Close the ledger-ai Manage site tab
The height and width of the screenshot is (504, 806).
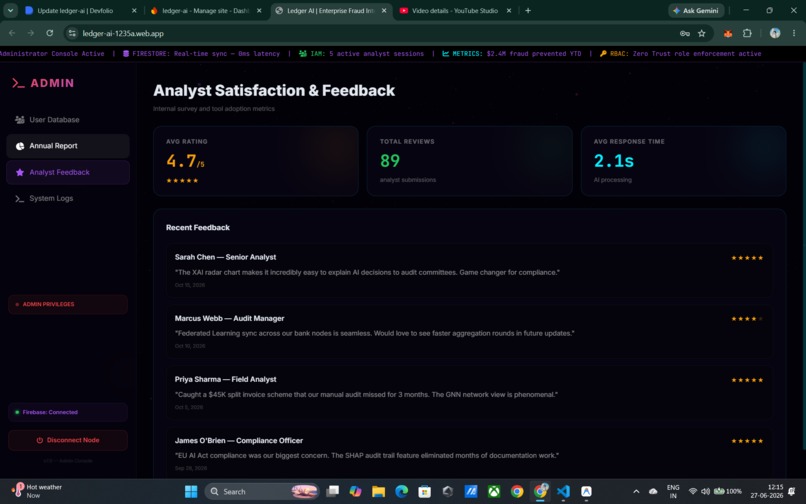point(259,10)
